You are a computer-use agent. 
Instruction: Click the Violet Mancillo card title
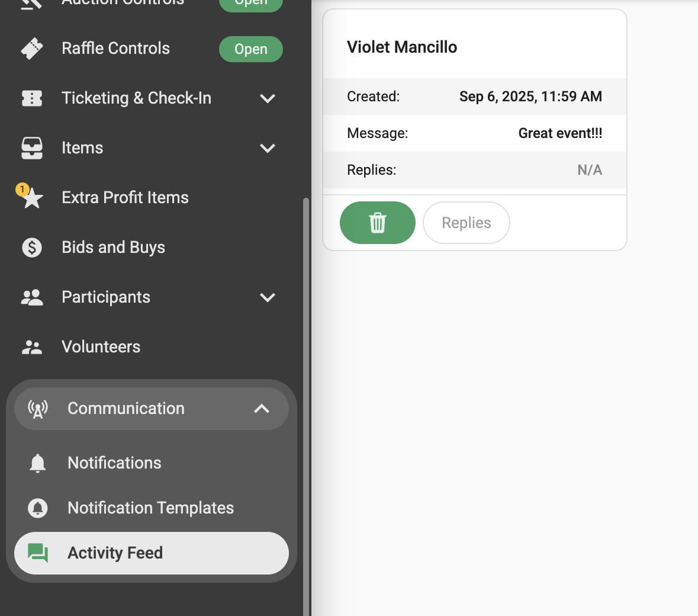click(x=402, y=47)
